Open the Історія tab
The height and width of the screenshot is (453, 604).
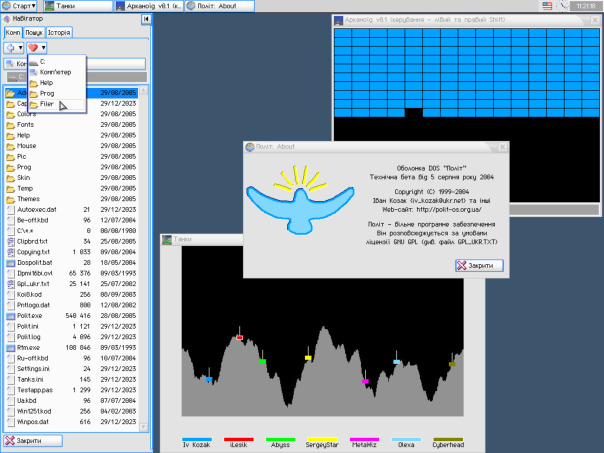59,32
